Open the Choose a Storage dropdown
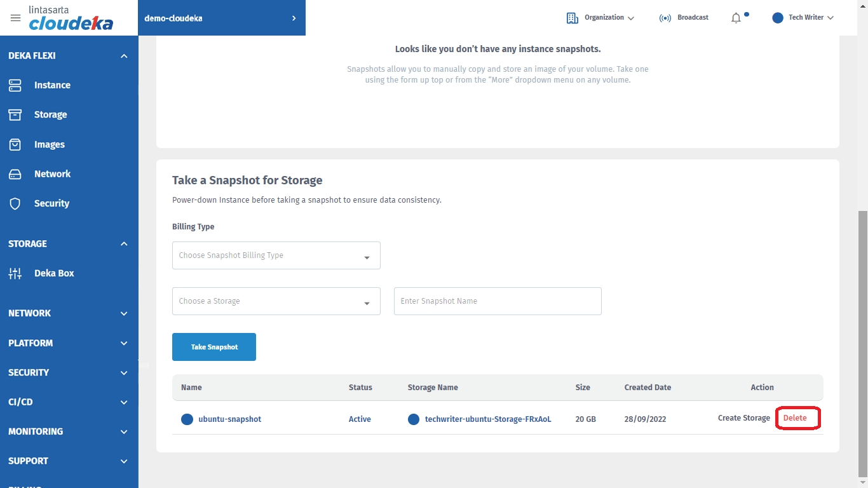 [276, 301]
